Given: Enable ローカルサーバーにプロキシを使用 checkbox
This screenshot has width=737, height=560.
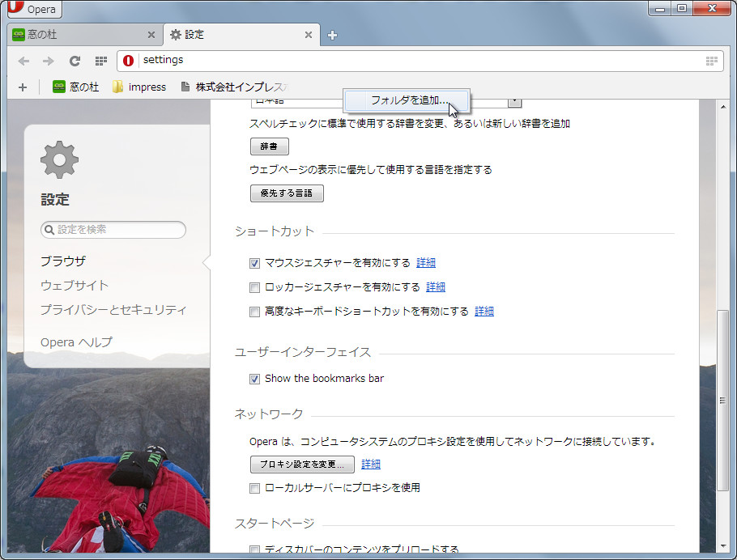Looking at the screenshot, I should coord(254,489).
